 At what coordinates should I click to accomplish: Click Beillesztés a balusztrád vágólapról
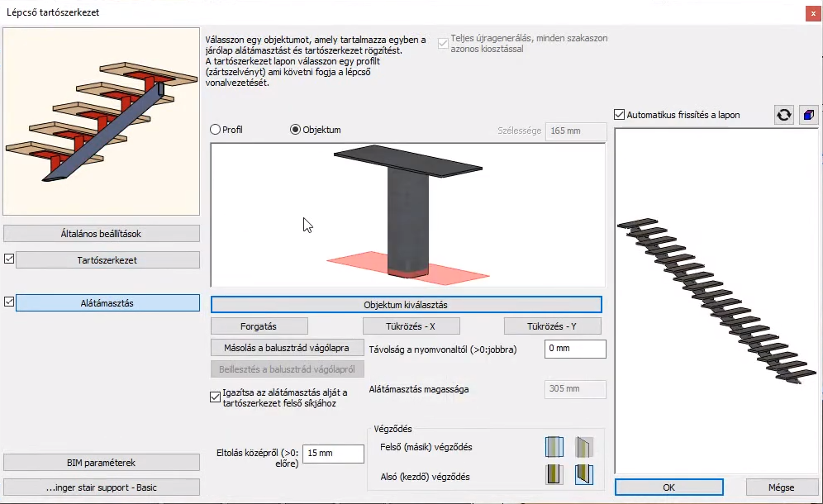pyautogui.click(x=287, y=369)
